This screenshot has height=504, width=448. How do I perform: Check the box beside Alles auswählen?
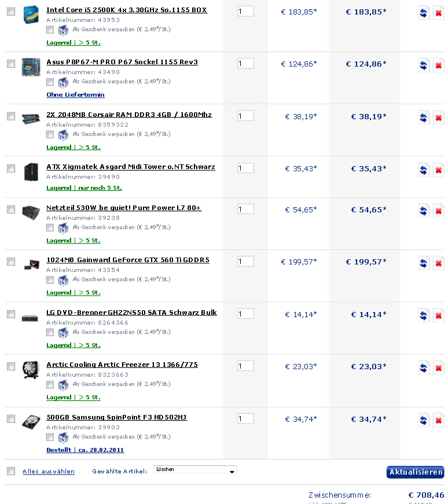[11, 471]
